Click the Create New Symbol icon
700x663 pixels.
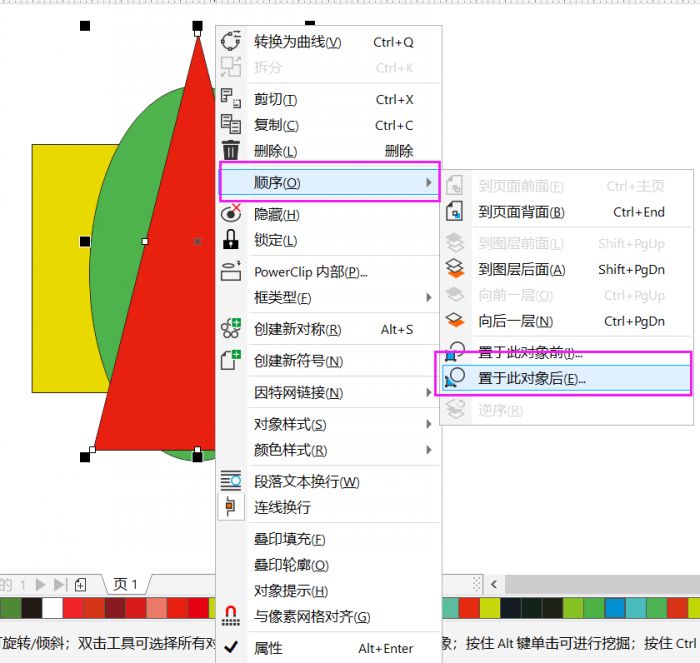point(231,360)
